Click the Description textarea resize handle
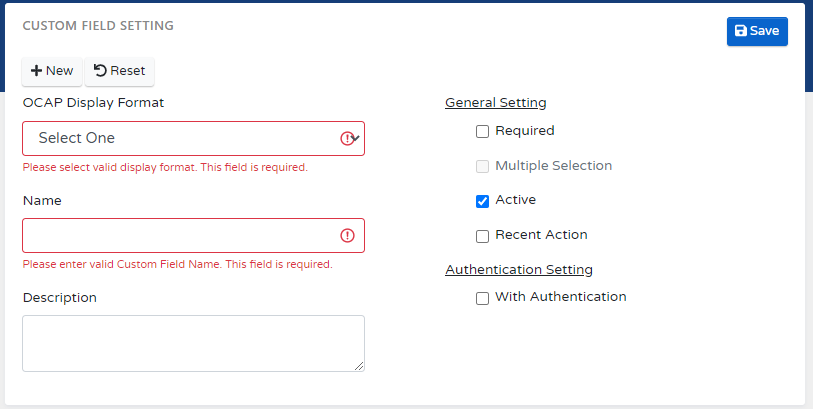813x409 pixels. click(359, 366)
